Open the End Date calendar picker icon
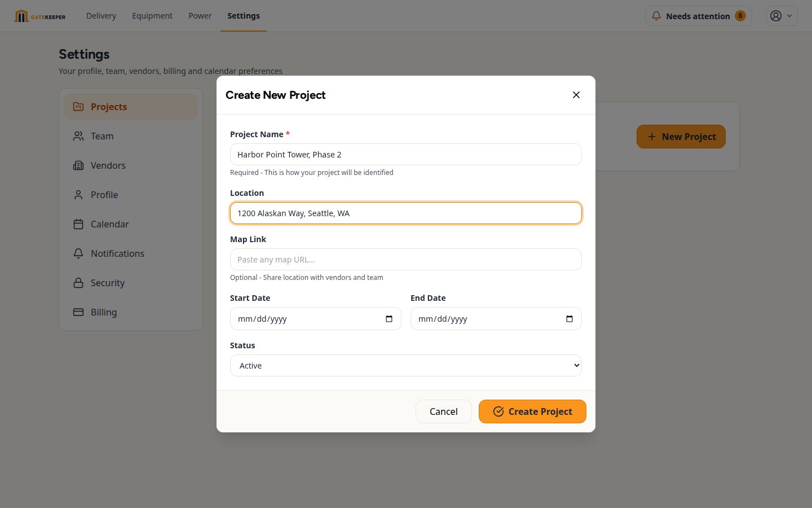 click(x=570, y=318)
